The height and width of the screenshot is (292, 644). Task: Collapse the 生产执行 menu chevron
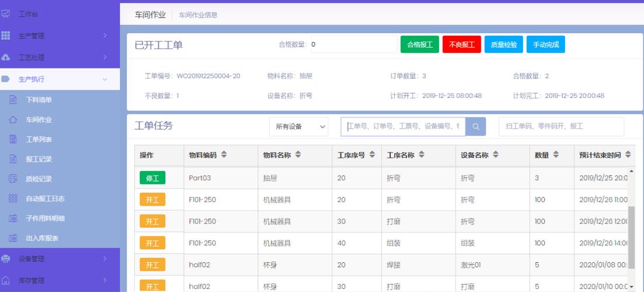pos(105,79)
